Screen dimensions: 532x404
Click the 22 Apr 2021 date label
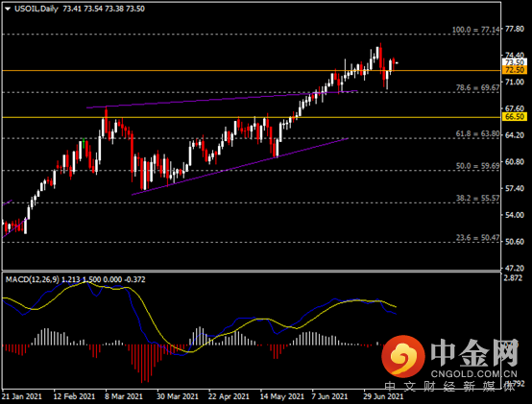229,396
